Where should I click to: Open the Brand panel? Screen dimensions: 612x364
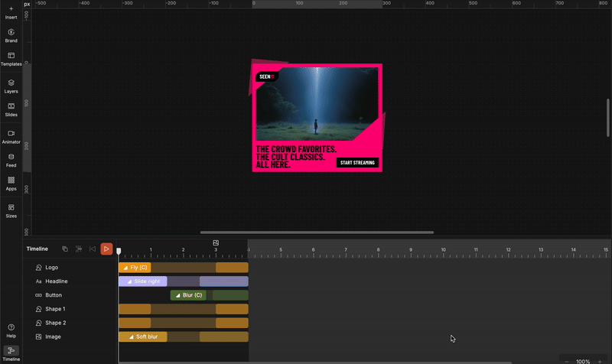[11, 35]
